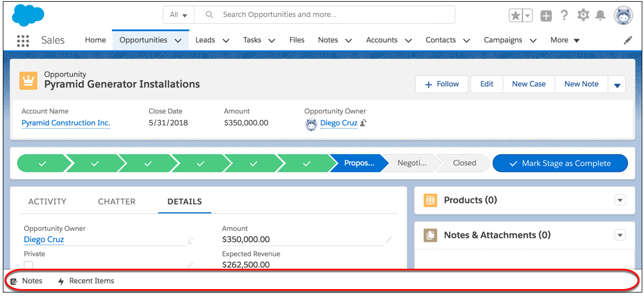Click the Notes & Attachments icon
The width and height of the screenshot is (644, 297).
click(430, 235)
